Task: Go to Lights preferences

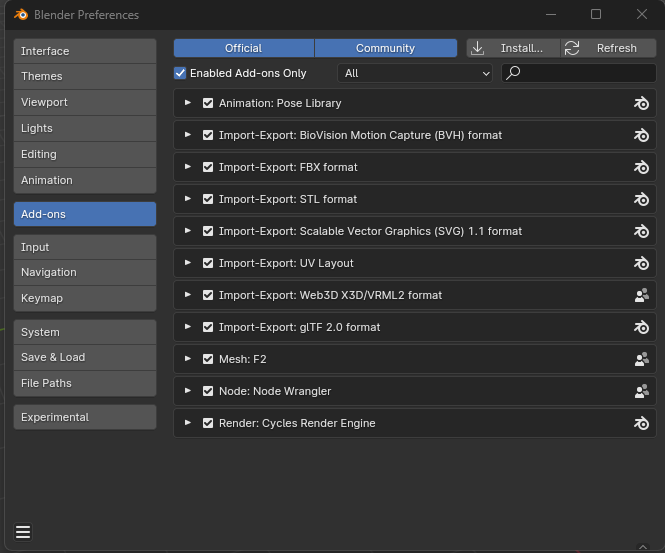Action: click(85, 128)
